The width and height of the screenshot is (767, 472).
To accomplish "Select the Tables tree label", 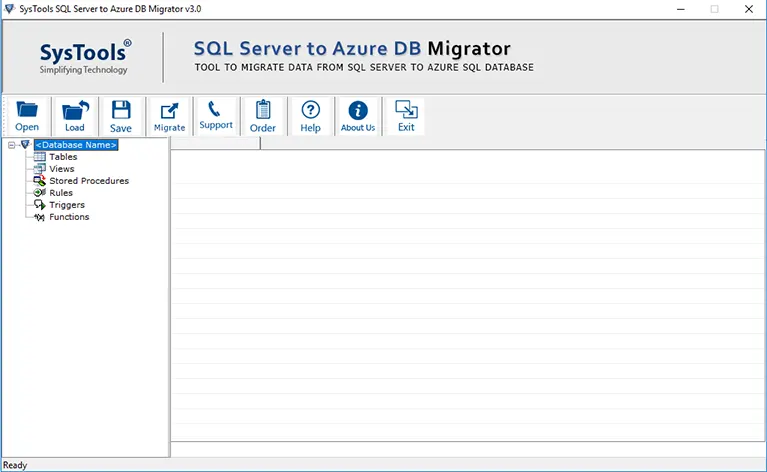I will (x=63, y=157).
